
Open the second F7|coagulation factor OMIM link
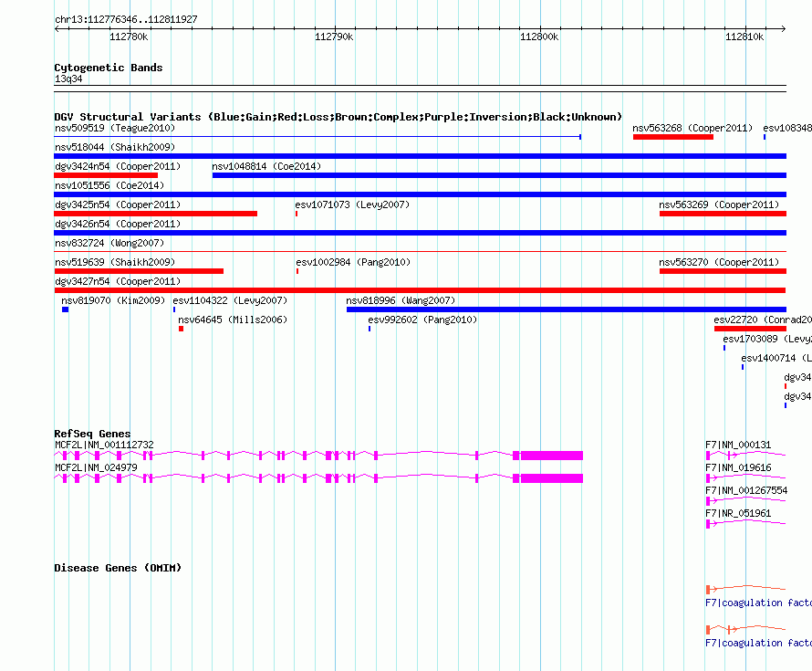click(758, 643)
